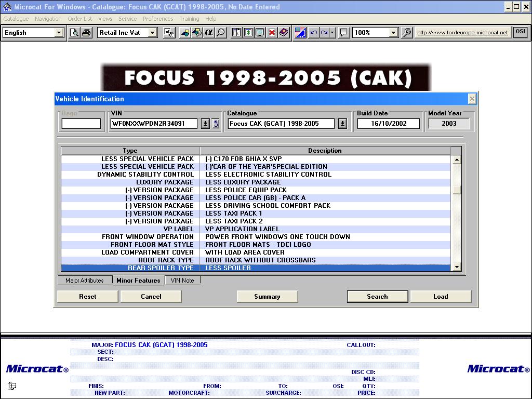
Task: Open the purple book icon
Action: point(284,33)
